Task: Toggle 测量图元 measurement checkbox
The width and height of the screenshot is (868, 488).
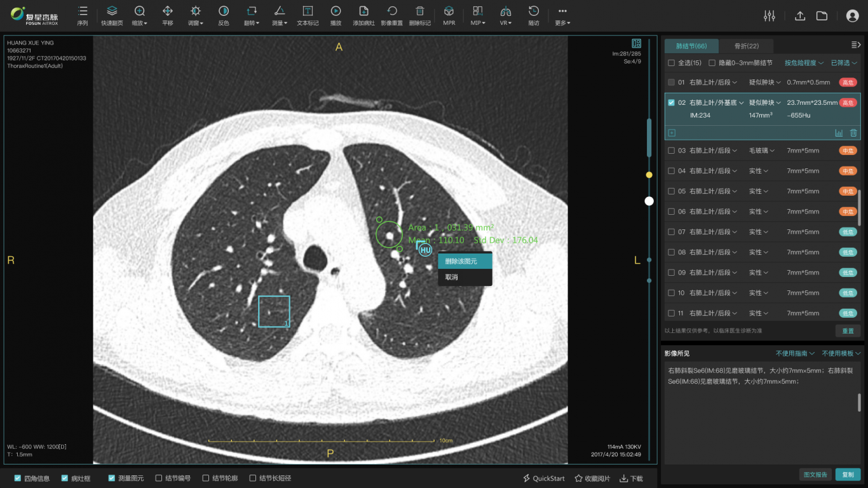Action: (x=112, y=478)
